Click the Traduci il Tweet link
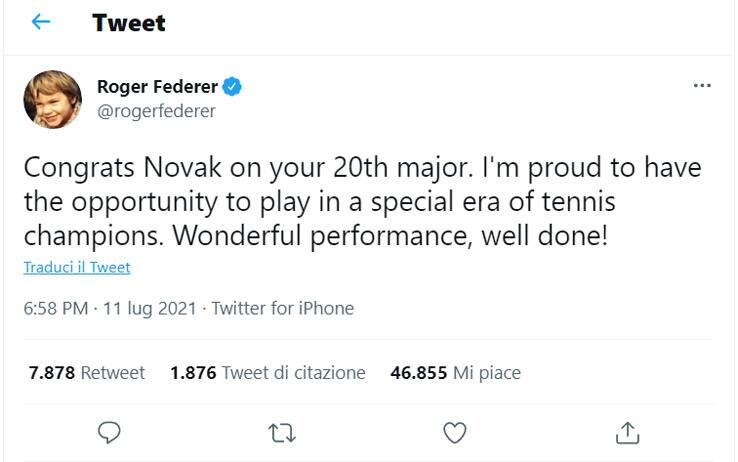 (x=77, y=268)
